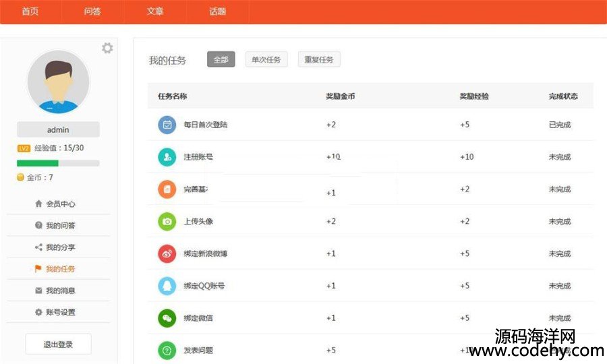Click the 奖励经验 column header
The width and height of the screenshot is (607, 364).
click(474, 96)
